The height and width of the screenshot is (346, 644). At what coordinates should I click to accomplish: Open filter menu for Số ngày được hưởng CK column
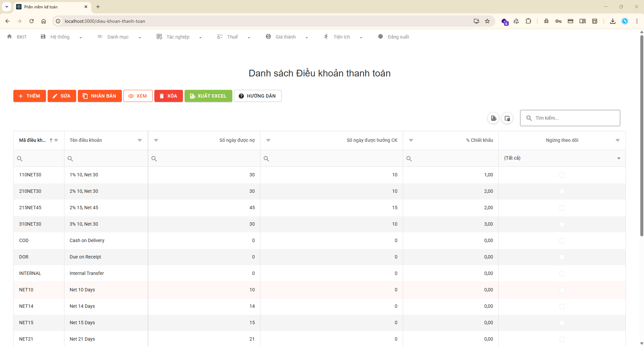268,140
